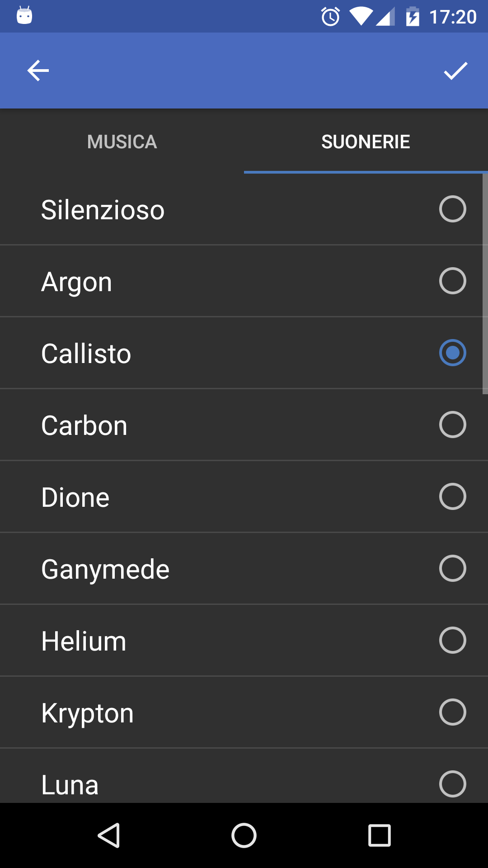
Task: Select the Callisto radio button
Action: 452,353
